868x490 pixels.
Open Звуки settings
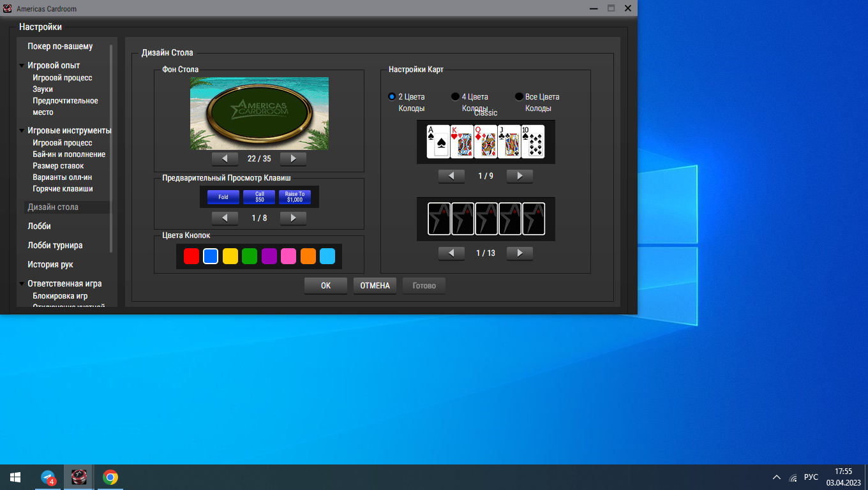(x=43, y=89)
